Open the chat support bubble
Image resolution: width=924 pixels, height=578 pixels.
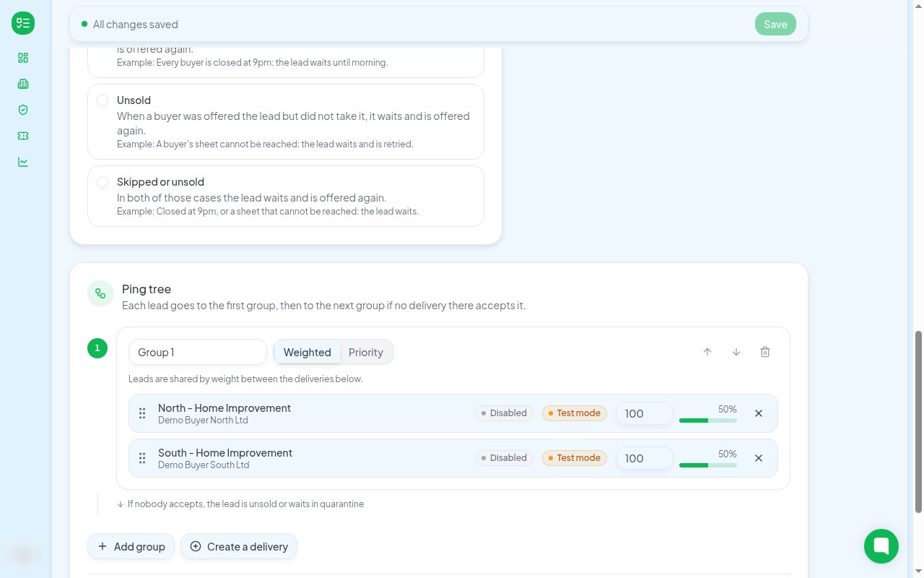click(x=881, y=545)
